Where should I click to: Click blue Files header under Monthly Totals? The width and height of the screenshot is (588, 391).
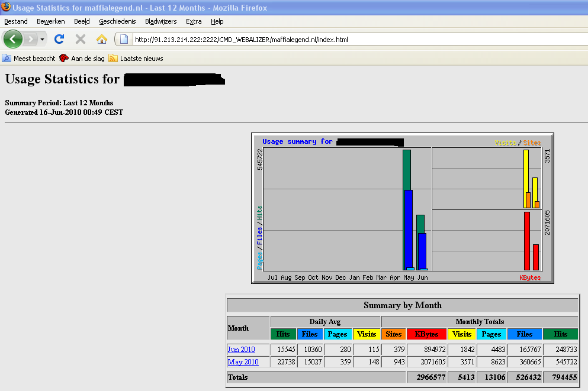(x=525, y=334)
